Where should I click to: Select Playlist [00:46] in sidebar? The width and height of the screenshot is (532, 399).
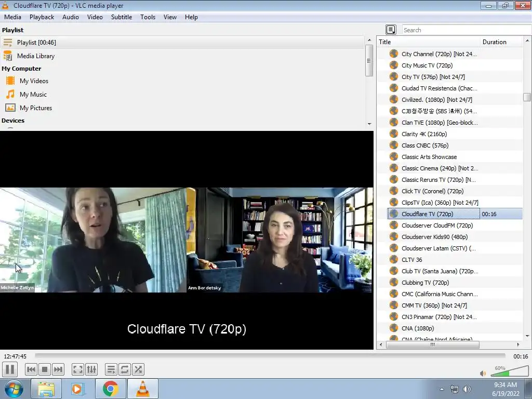tap(182, 43)
